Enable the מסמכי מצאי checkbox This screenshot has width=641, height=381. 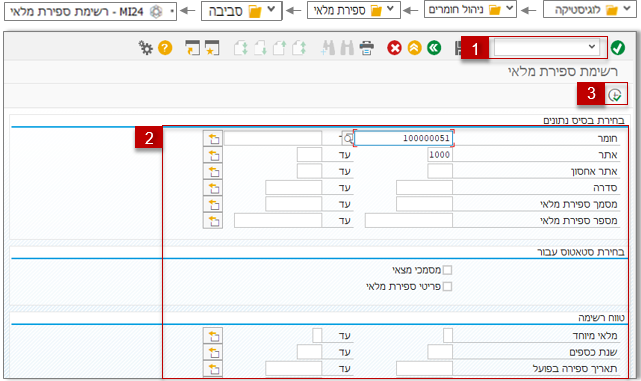point(448,270)
